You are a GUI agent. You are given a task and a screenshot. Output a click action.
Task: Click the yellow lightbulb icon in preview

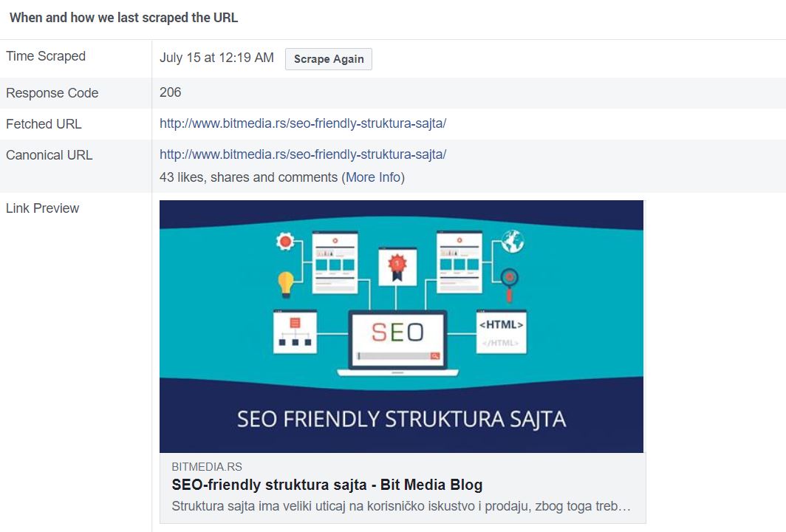[x=286, y=284]
